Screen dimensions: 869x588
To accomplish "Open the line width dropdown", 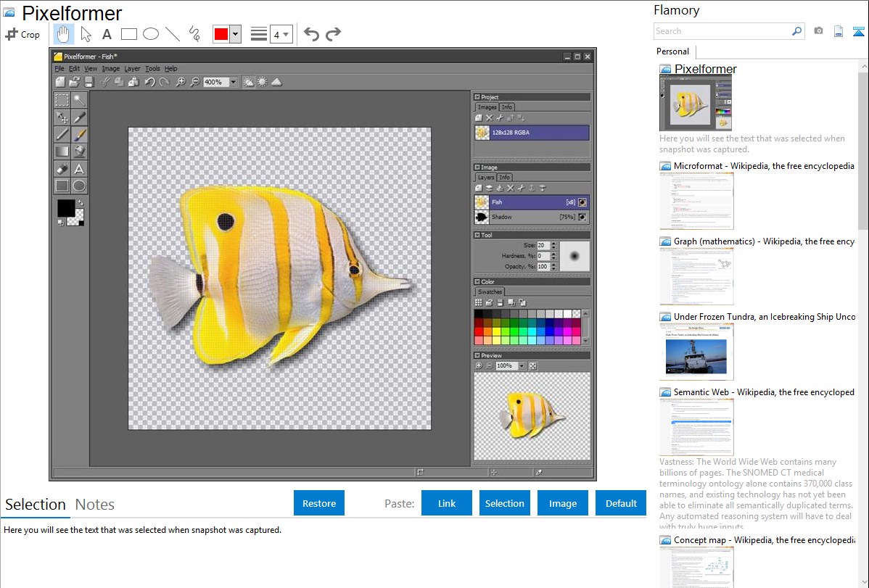I will [281, 34].
